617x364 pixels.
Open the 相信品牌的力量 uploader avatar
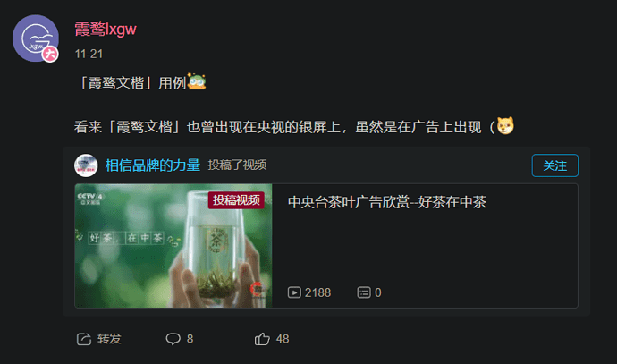coord(86,165)
